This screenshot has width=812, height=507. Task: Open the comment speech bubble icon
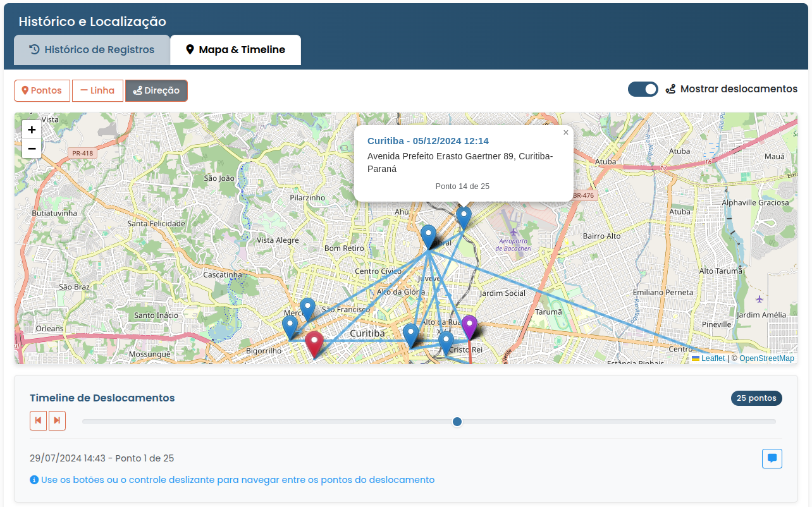[x=772, y=458]
